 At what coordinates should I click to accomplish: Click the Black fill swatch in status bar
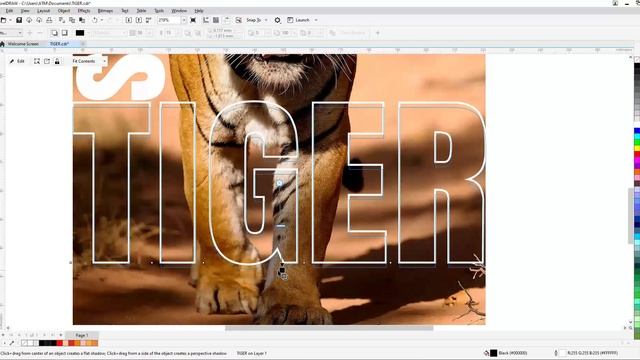(x=493, y=353)
